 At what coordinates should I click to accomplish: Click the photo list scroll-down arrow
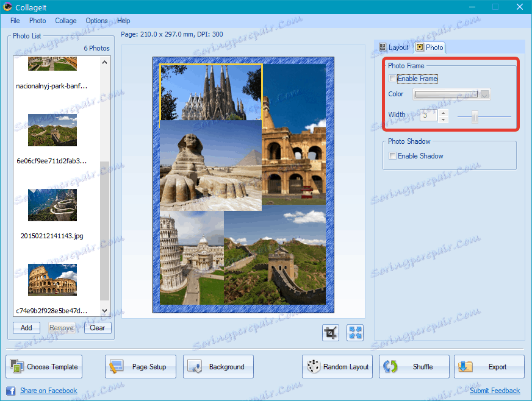click(104, 310)
